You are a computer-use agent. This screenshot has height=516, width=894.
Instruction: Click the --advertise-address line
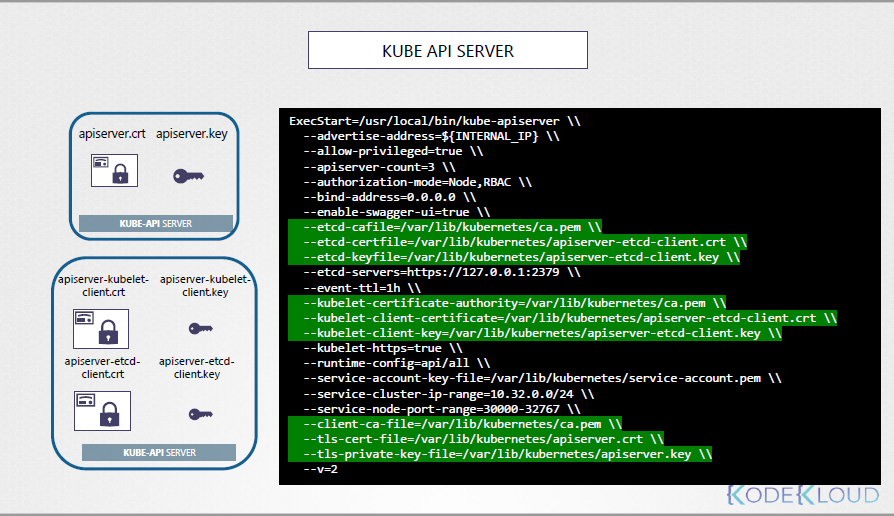pos(431,136)
